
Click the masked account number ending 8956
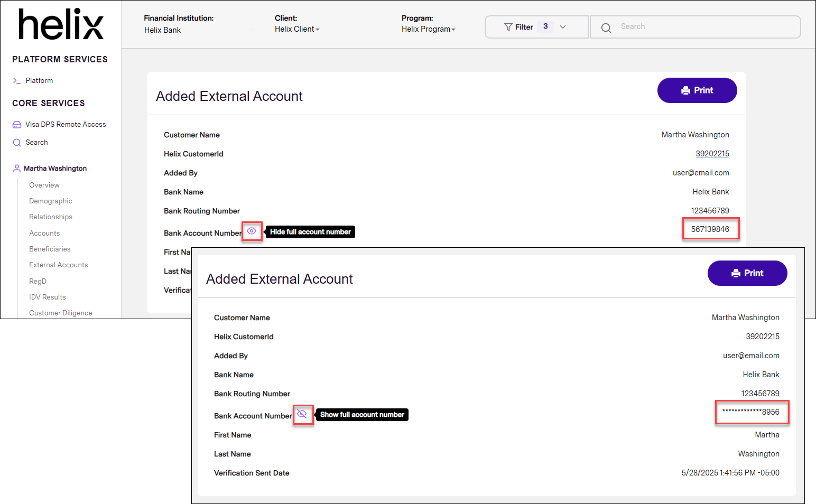[x=751, y=412]
